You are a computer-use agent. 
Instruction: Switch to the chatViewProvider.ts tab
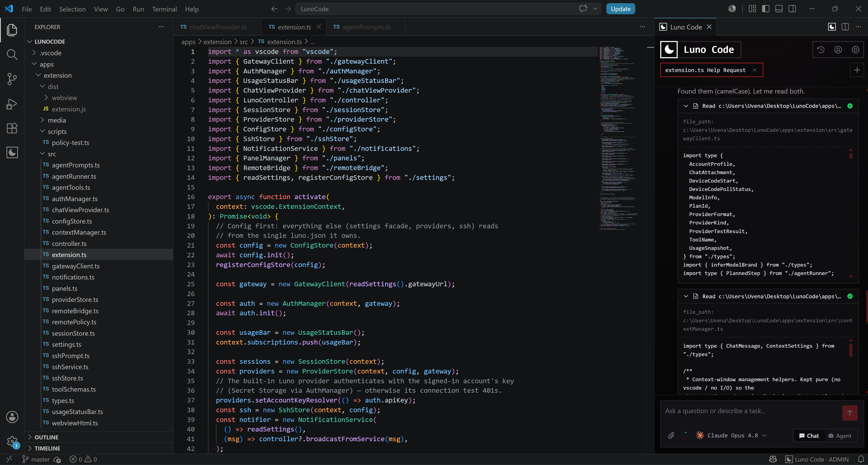point(217,27)
